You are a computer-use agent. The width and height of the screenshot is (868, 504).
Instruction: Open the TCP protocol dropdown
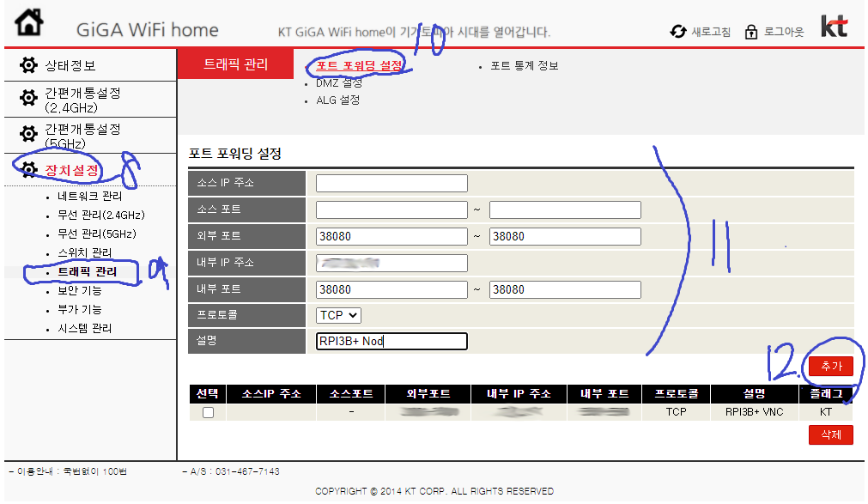click(339, 315)
